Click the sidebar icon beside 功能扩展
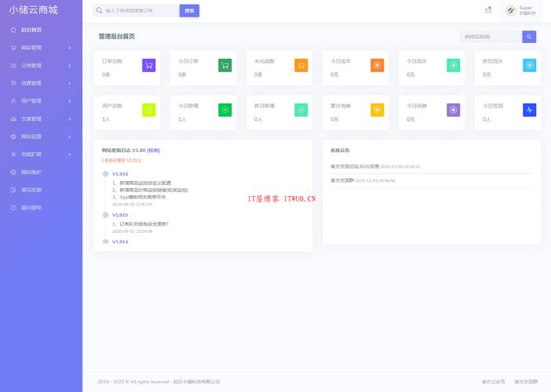Screen dimensions: 551x392 [x=13, y=154]
